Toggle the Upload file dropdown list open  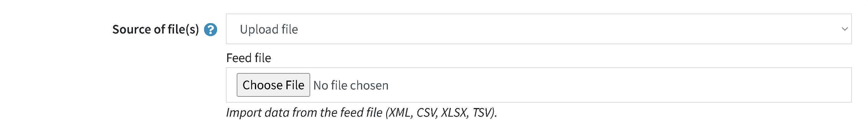click(x=538, y=29)
